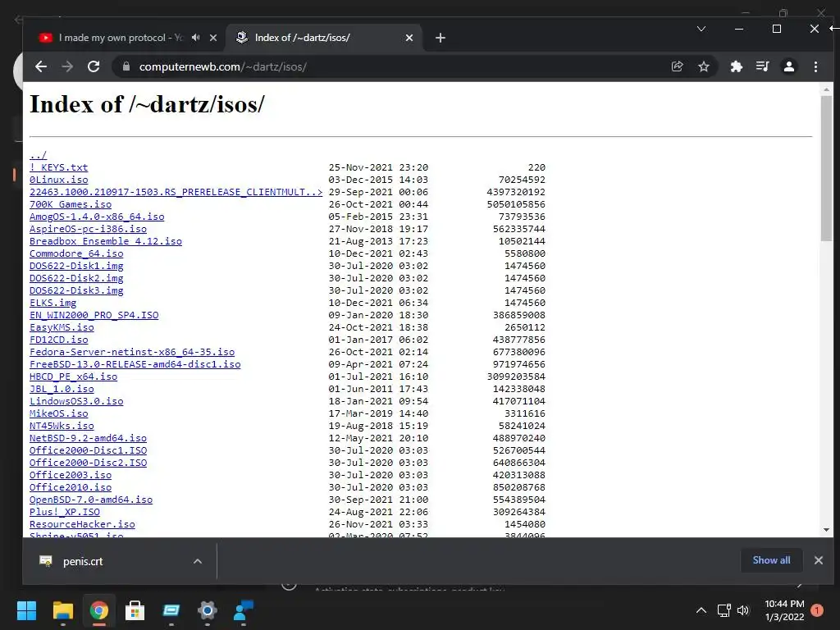This screenshot has height=630, width=840.
Task: Download AmogOS-1.4.0-x86_64.iso
Action: coord(97,217)
